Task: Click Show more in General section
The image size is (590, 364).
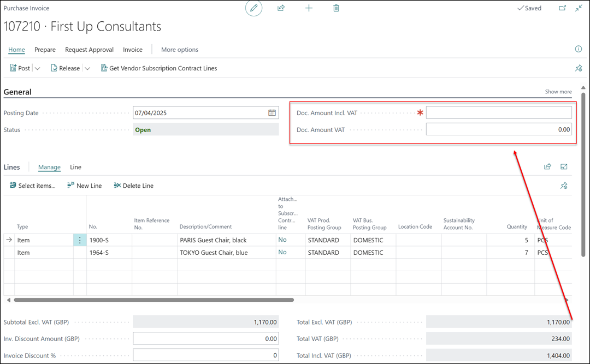Action: point(558,92)
